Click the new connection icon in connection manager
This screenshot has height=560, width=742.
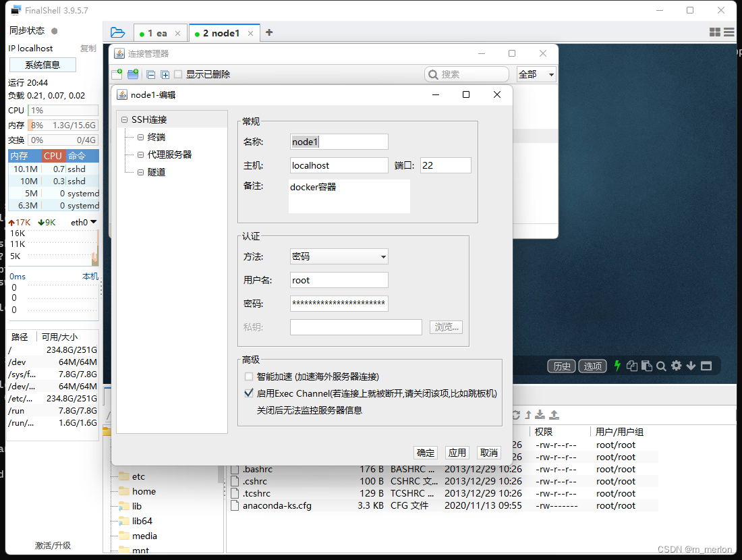(x=117, y=74)
